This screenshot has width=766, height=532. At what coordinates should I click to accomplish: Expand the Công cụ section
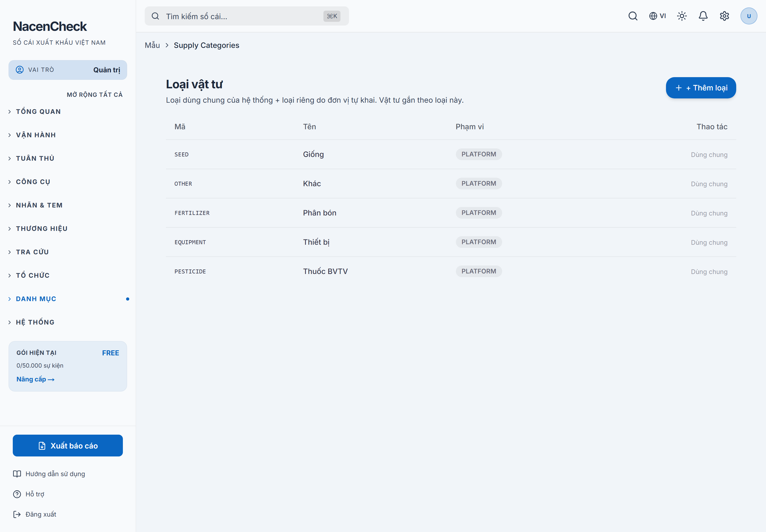tap(68, 182)
